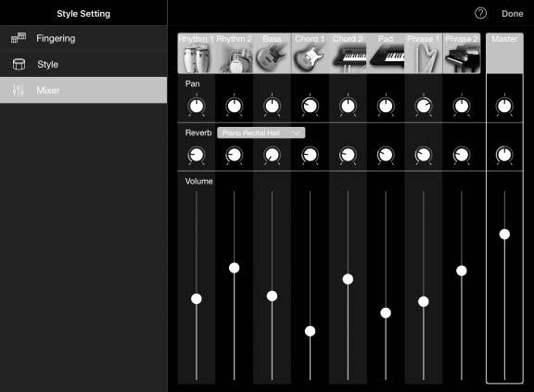This screenshot has width=534, height=392.
Task: Click the Rhythm 2 pan knob
Action: pyautogui.click(x=235, y=106)
